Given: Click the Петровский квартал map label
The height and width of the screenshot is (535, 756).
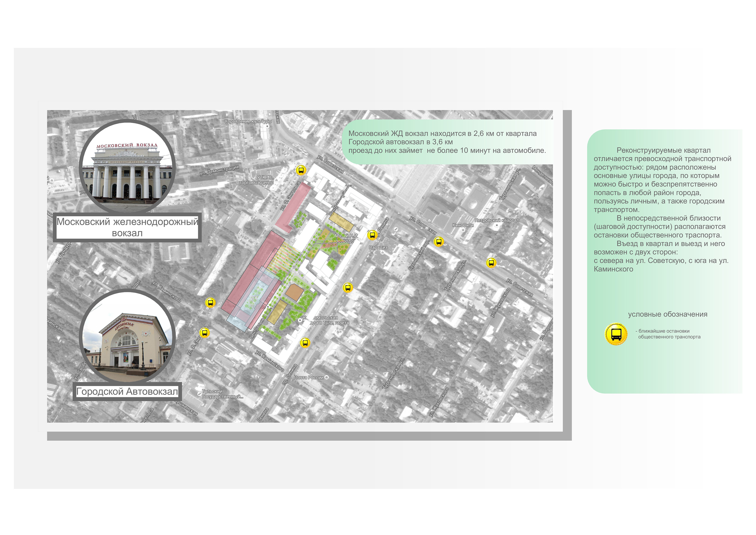Looking at the screenshot, I should 497,220.
